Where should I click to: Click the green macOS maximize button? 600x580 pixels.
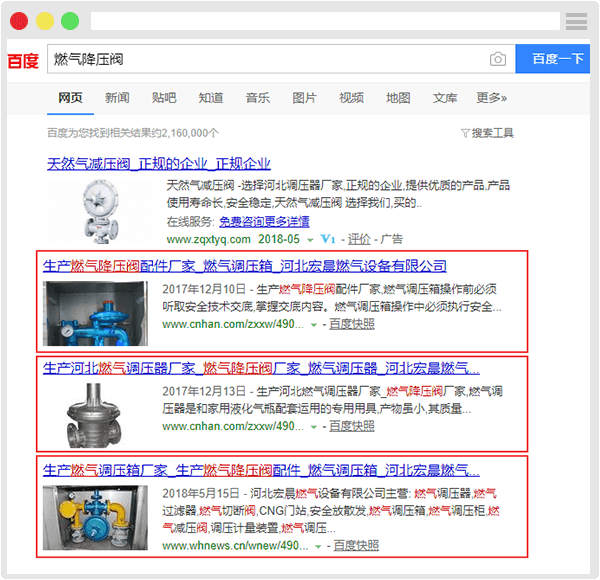pos(70,21)
